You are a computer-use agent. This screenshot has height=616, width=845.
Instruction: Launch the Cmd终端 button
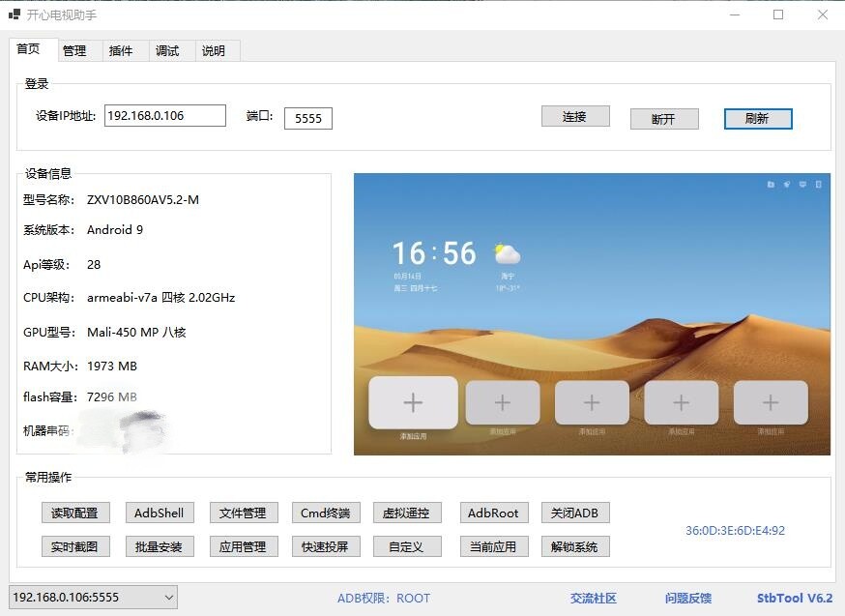pos(326,513)
